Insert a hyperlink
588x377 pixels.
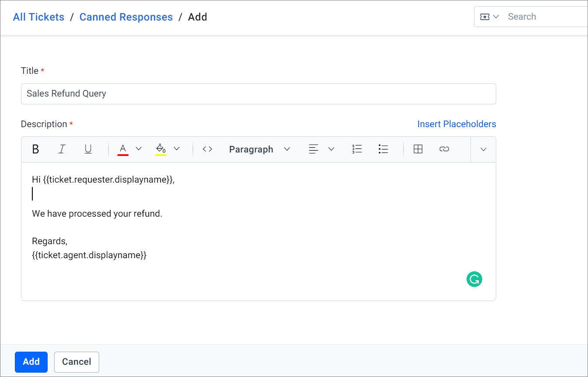(444, 149)
